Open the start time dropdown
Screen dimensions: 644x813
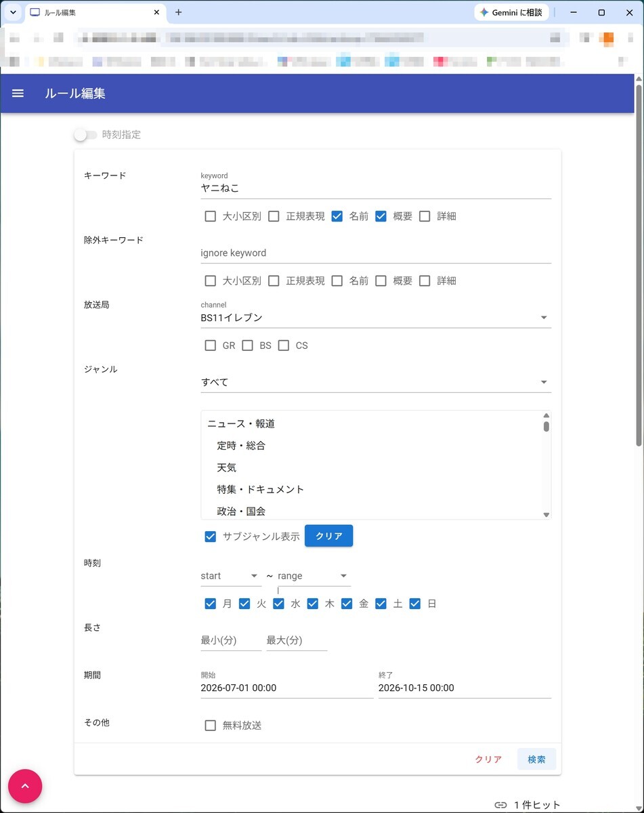tap(231, 576)
